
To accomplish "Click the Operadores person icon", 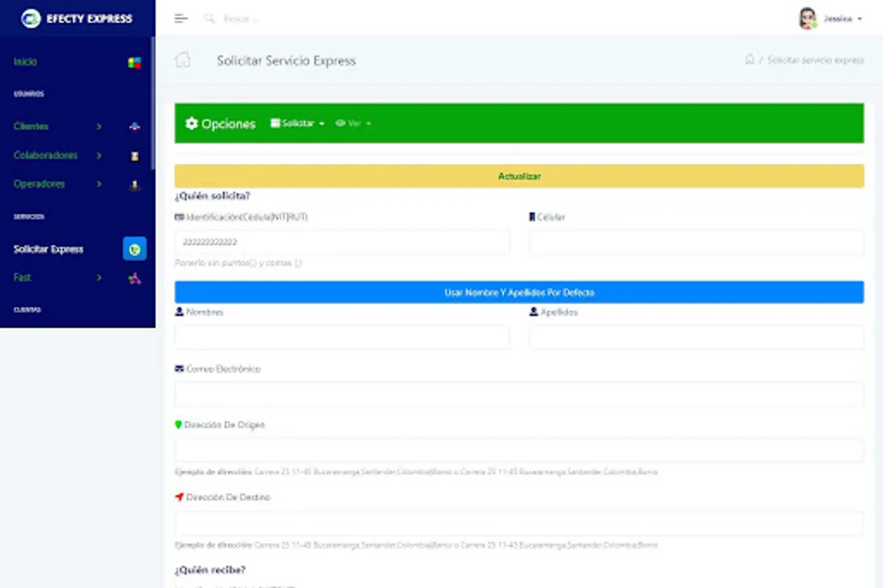I will pos(135,186).
